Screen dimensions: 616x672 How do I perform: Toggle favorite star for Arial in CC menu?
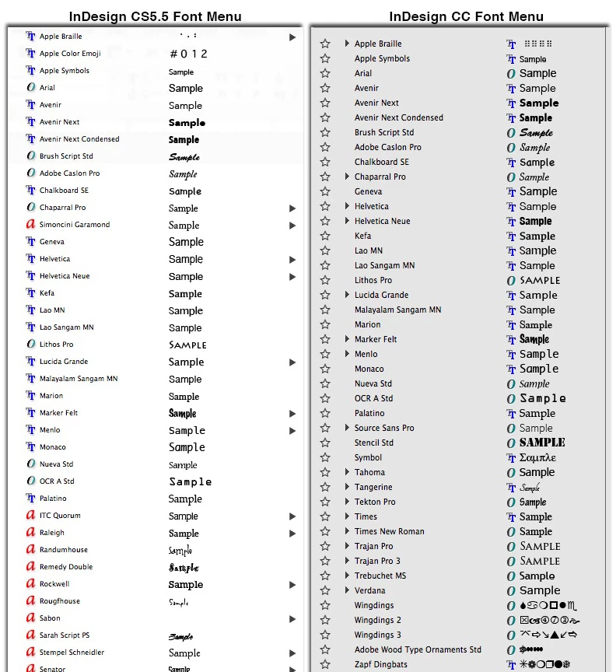(325, 73)
